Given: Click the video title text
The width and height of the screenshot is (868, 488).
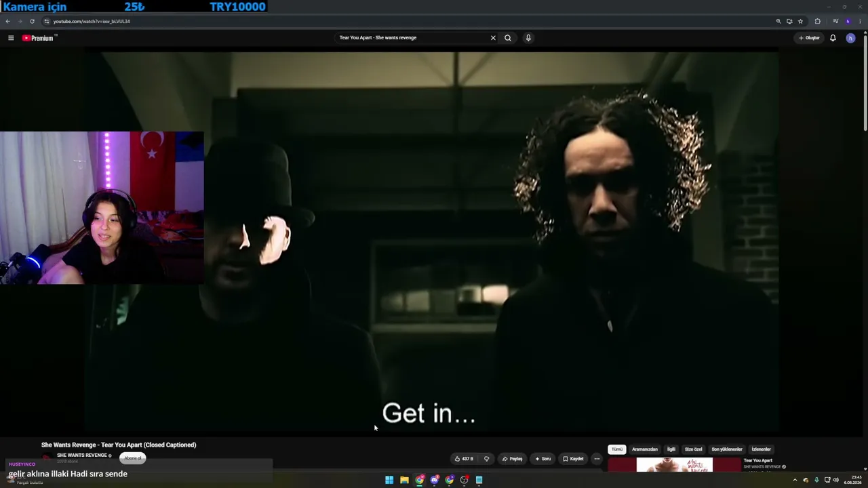Looking at the screenshot, I should pos(119,445).
